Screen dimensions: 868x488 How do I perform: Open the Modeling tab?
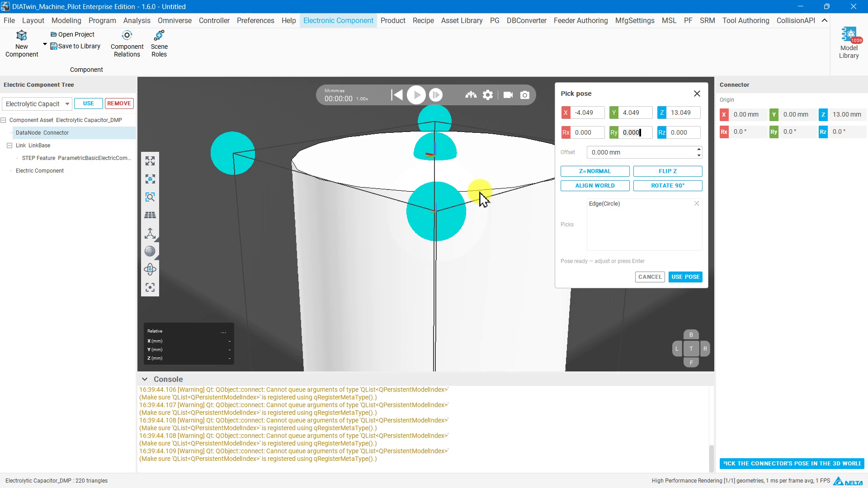pos(66,20)
